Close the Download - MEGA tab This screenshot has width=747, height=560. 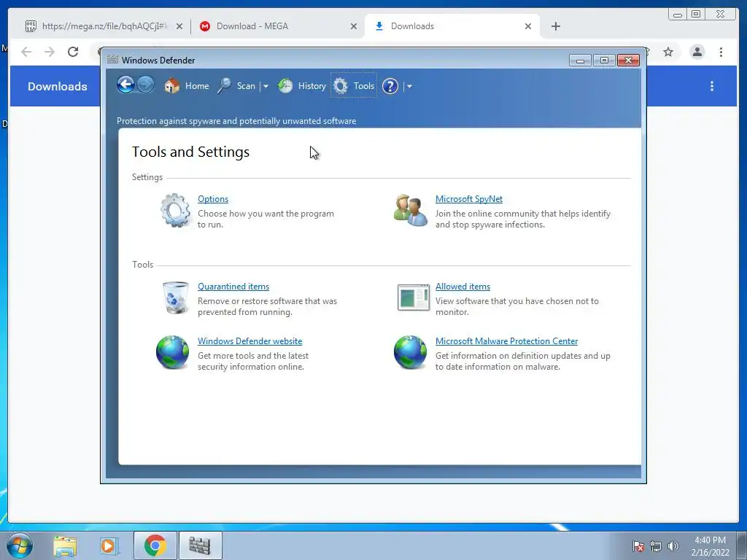354,27
